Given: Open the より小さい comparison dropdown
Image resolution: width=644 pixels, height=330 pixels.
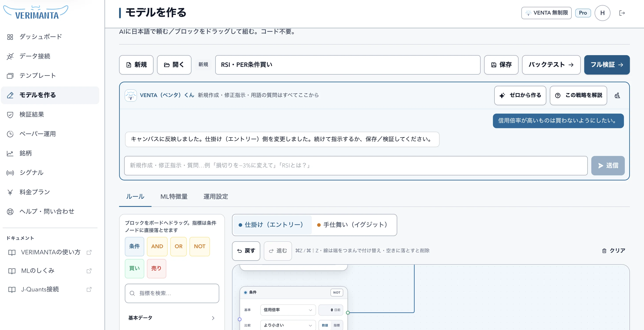Looking at the screenshot, I should [x=288, y=325].
